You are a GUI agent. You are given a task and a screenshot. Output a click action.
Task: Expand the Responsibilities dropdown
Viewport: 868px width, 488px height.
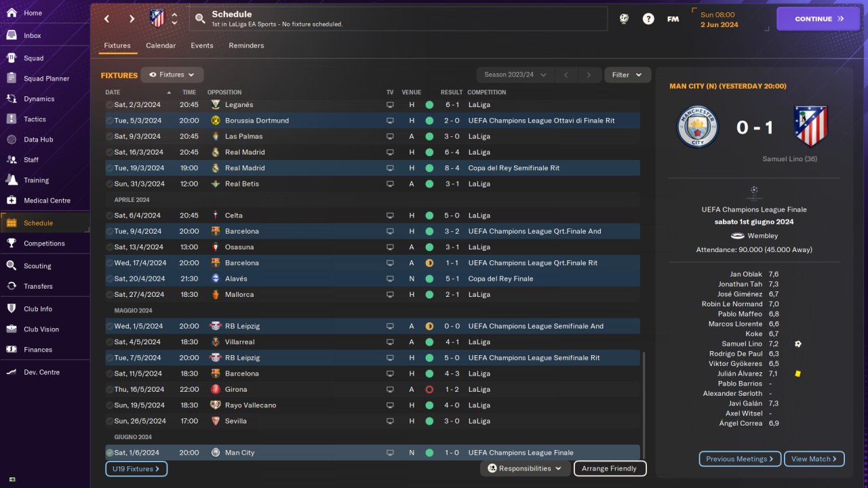526,468
